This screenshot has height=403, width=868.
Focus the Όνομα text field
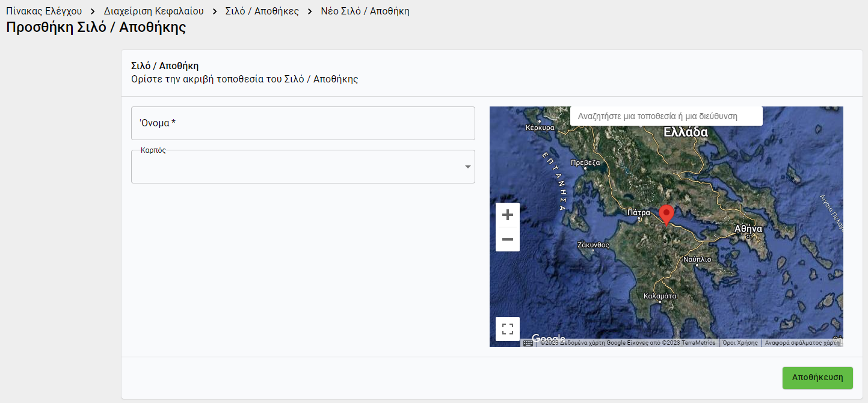[x=303, y=123]
